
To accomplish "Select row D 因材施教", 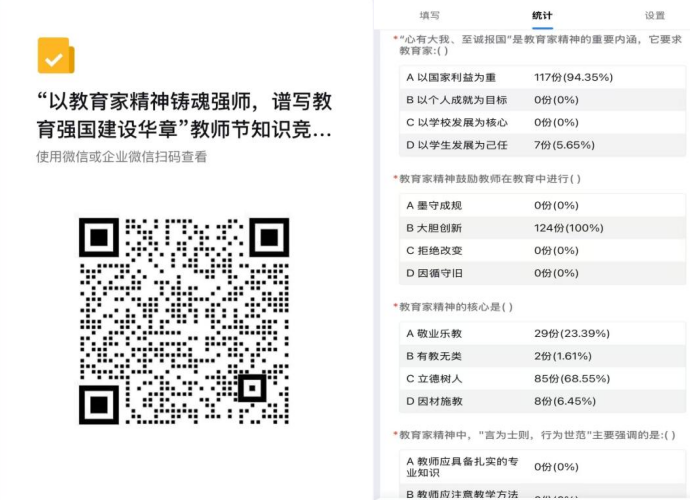I will click(x=542, y=401).
